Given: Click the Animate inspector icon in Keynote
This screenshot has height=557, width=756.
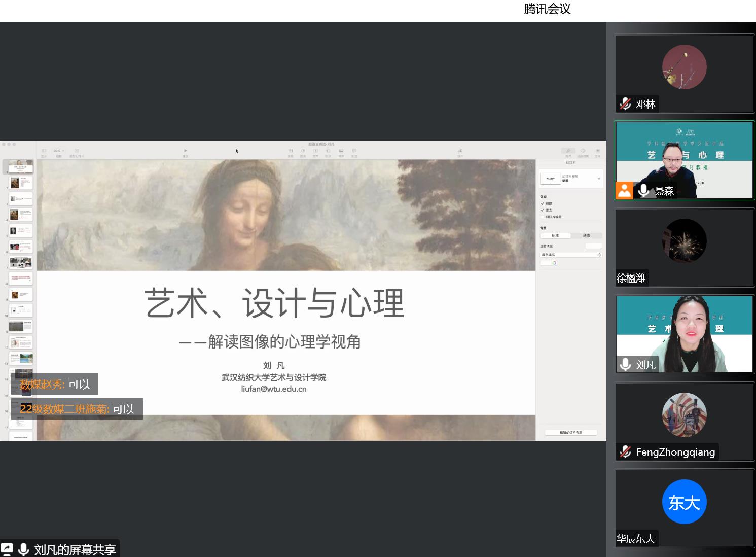Looking at the screenshot, I should pyautogui.click(x=583, y=151).
